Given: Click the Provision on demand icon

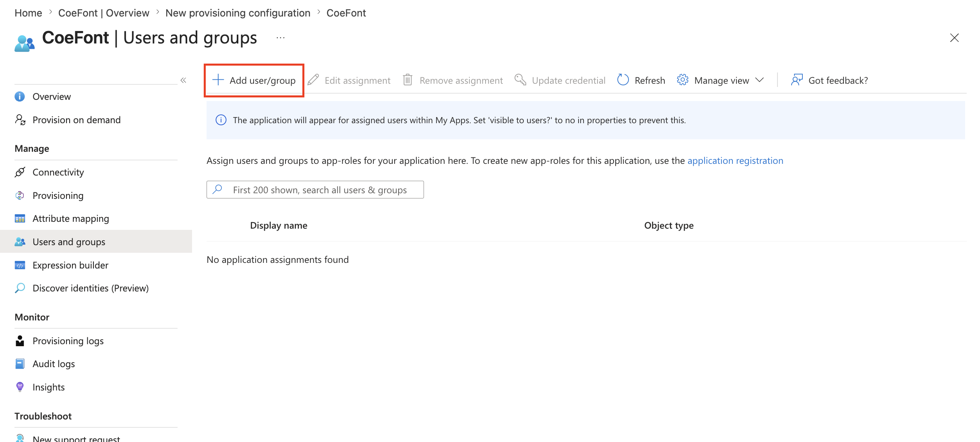Looking at the screenshot, I should (20, 120).
